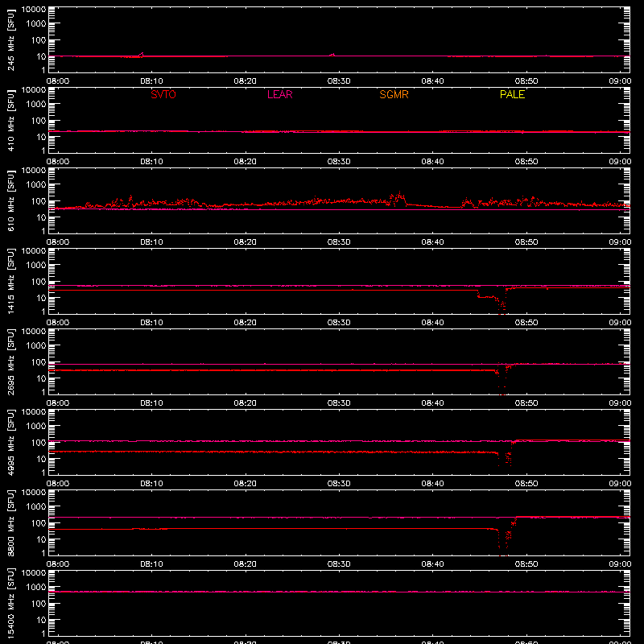The image size is (644, 644).
Task: Click the 100 y-tick of 2695 MHz panel
Action: click(x=39, y=362)
